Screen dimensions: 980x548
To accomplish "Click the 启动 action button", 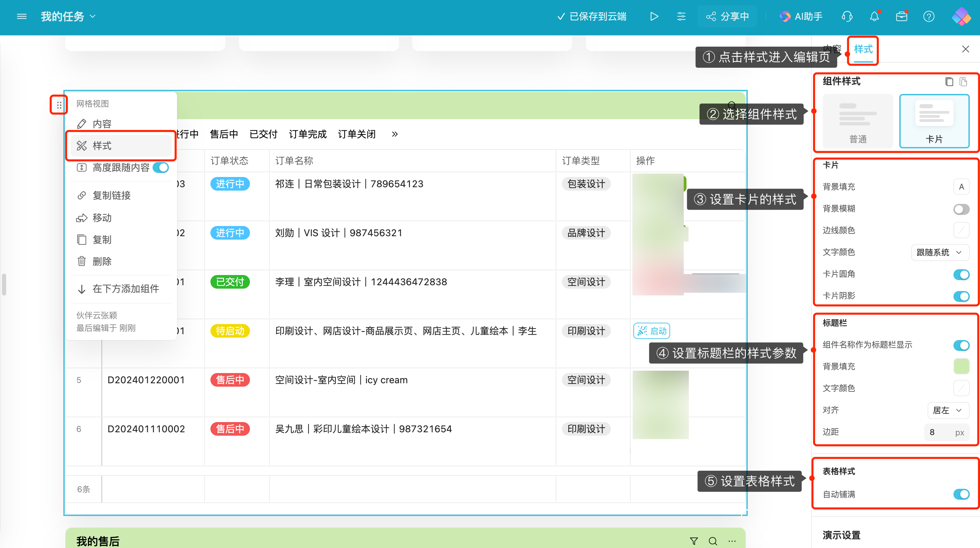I will click(652, 331).
